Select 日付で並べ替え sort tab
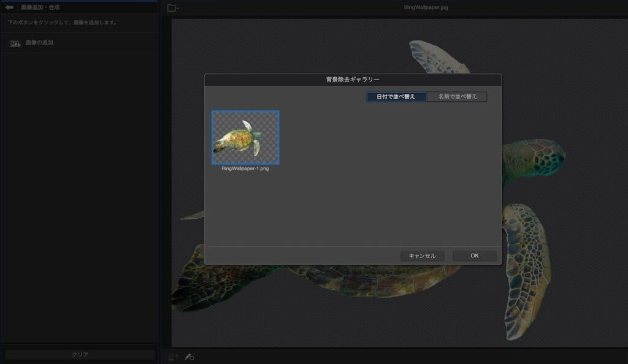 (396, 96)
